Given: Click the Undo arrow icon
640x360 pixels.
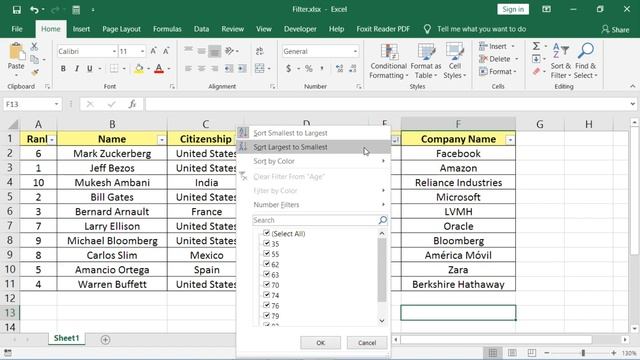Looking at the screenshot, I should coord(34,10).
